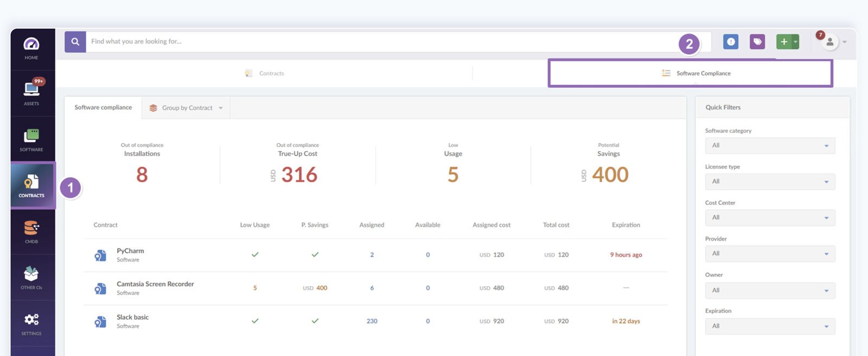Open the Software category filter dropdown
This screenshot has width=868, height=356.
pyautogui.click(x=770, y=145)
